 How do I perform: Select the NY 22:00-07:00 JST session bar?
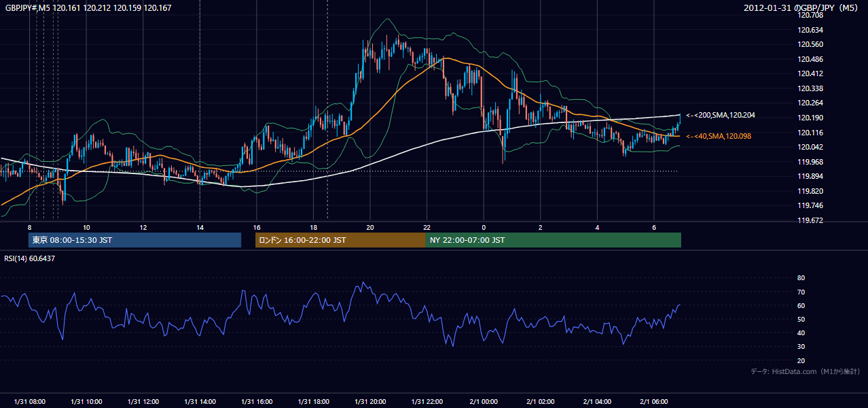pos(554,240)
